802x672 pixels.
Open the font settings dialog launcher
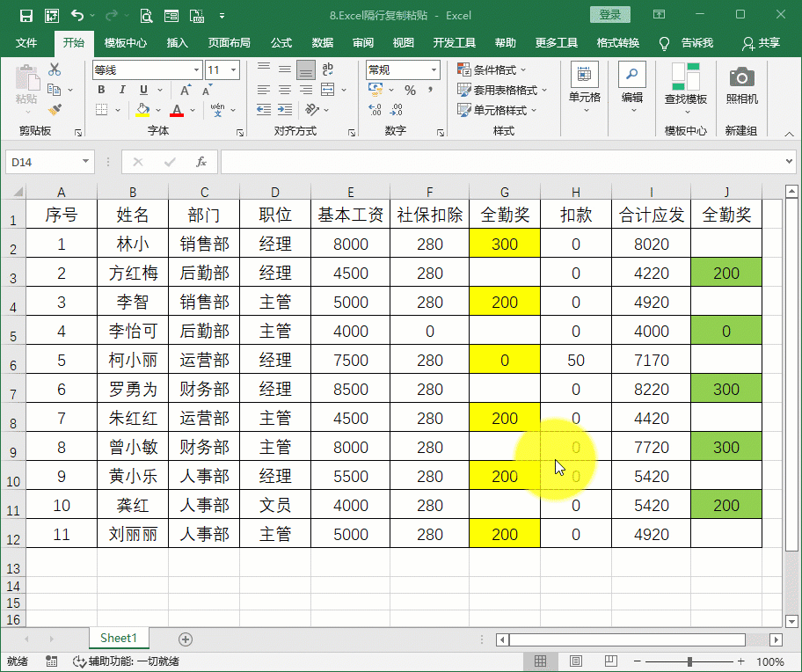coord(240,133)
